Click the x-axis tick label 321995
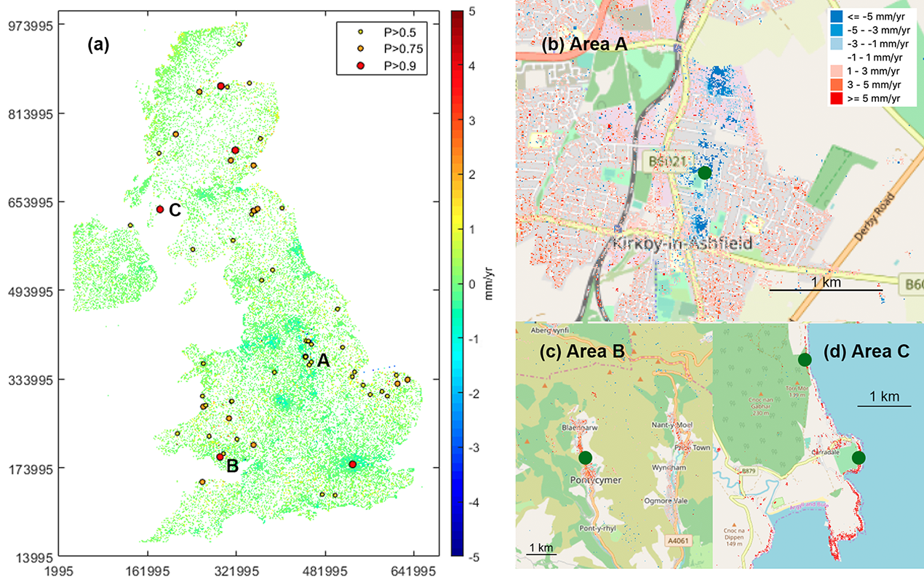The image size is (924, 582). coord(236,573)
